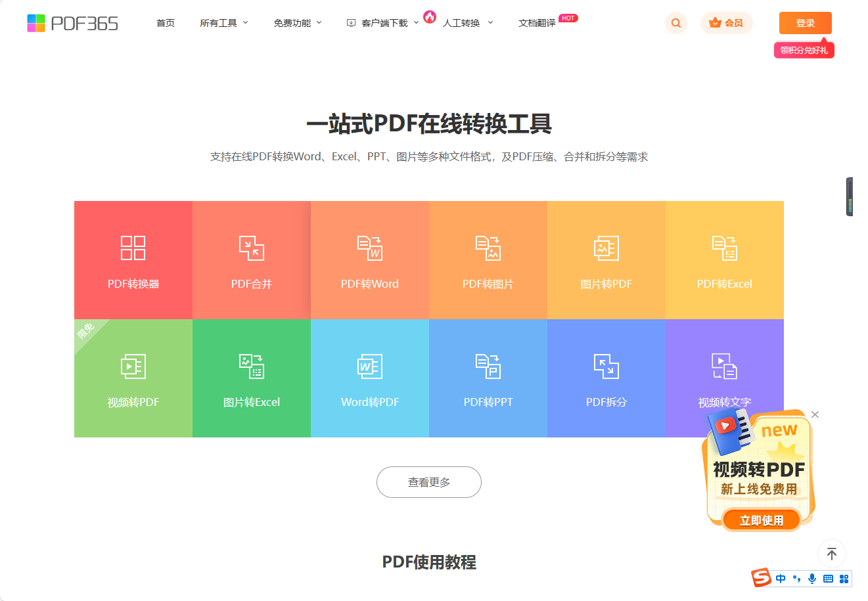Click the 查看更多 button

(x=429, y=482)
